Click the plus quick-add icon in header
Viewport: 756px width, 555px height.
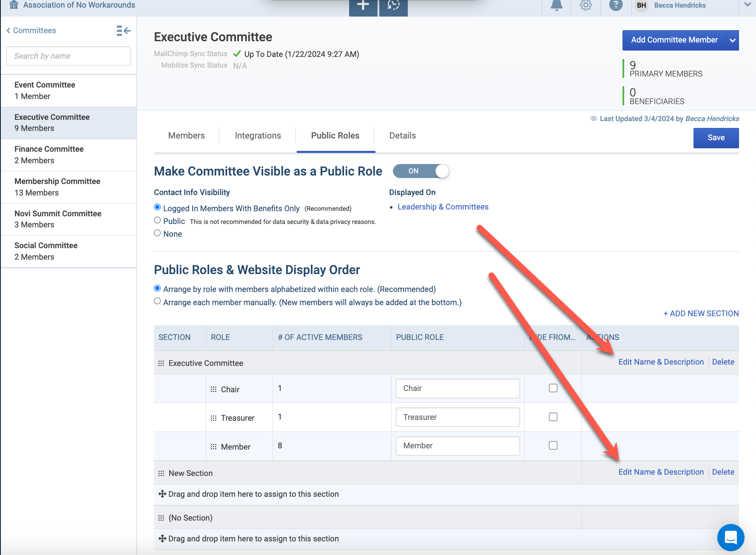coord(363,6)
